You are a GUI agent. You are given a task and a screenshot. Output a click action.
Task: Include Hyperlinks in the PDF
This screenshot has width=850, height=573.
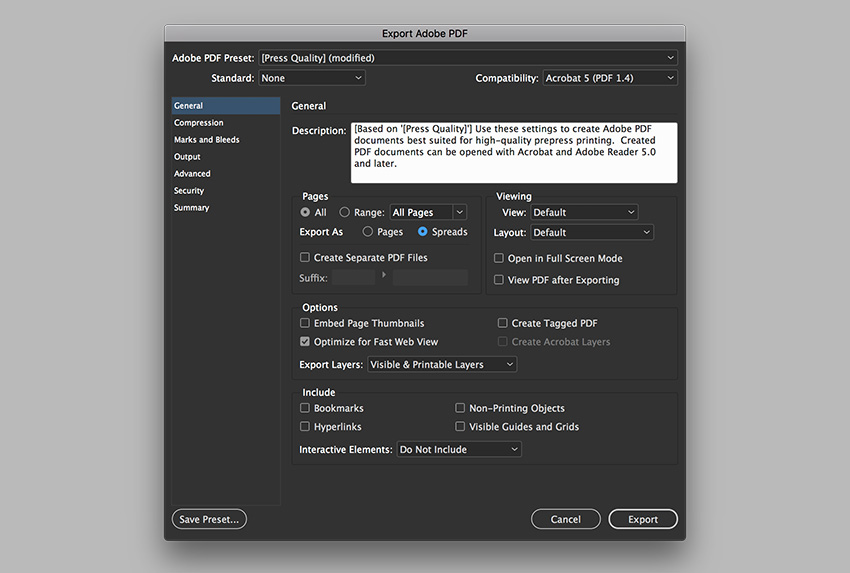click(305, 427)
